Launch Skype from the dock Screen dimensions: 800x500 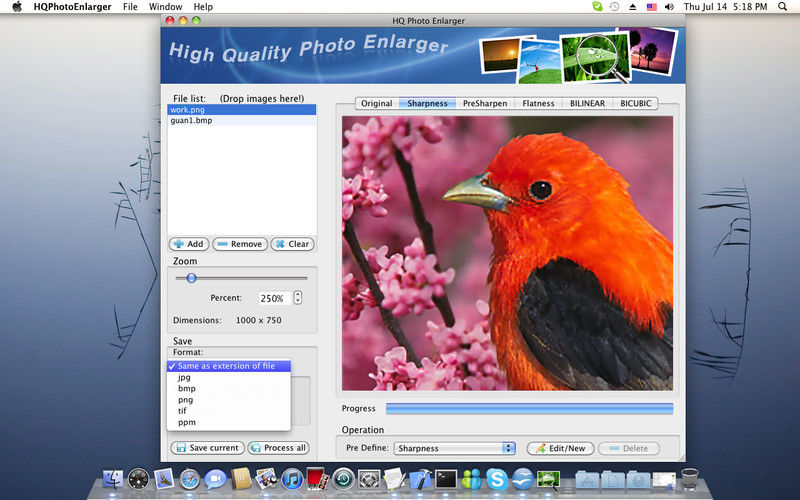[497, 480]
